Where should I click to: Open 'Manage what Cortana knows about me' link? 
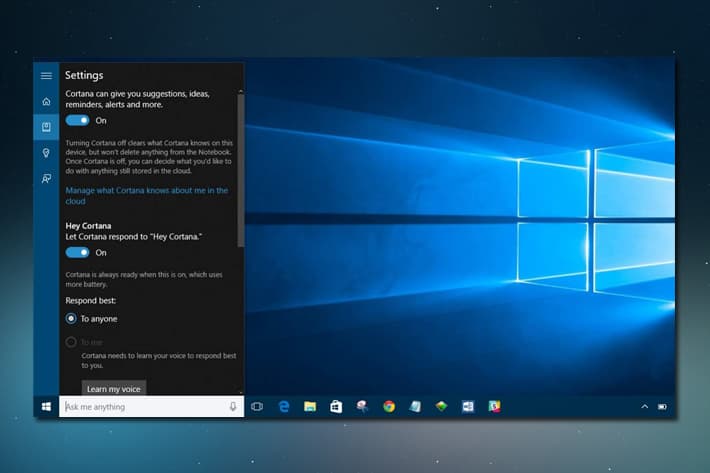pos(147,196)
